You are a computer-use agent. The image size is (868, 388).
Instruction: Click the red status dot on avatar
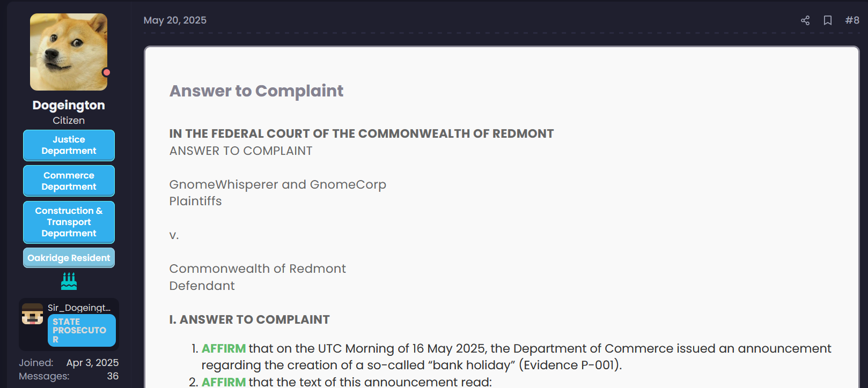107,72
